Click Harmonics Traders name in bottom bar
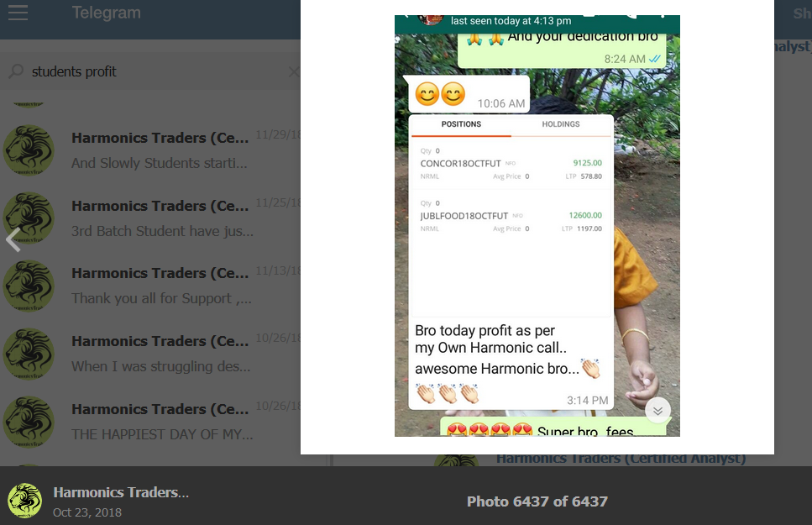This screenshot has width=812, height=525. (121, 492)
